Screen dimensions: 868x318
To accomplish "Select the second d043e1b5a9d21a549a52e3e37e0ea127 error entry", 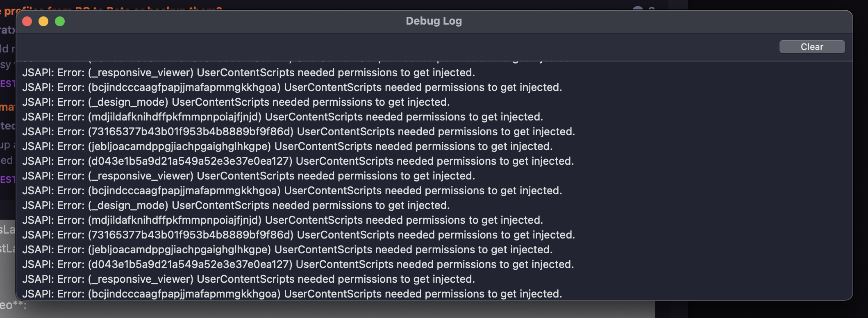I will 298,265.
